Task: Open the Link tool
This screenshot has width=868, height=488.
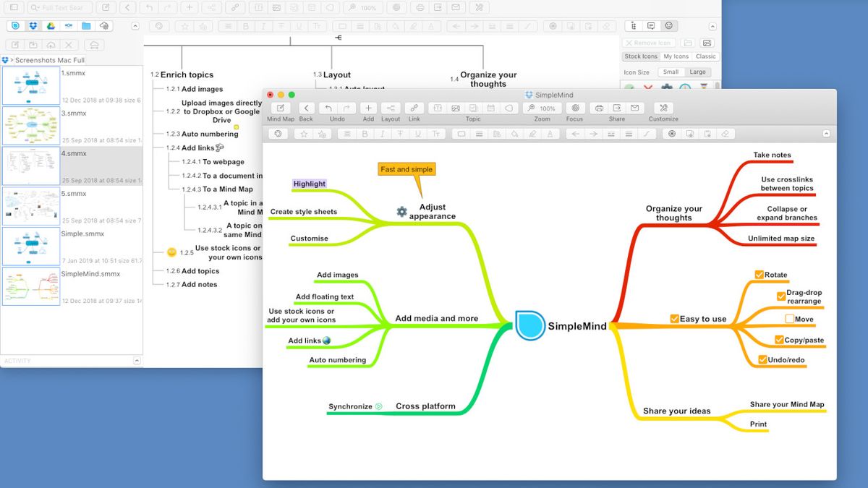Action: [414, 108]
